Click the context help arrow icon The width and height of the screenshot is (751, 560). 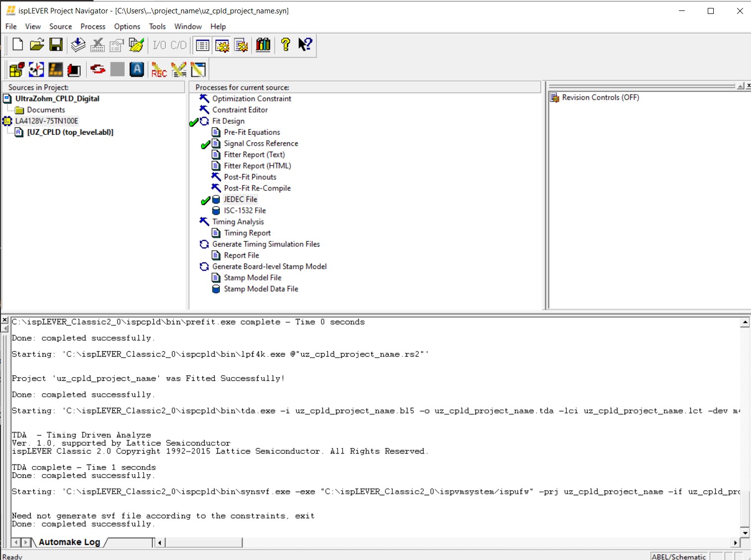tap(305, 45)
